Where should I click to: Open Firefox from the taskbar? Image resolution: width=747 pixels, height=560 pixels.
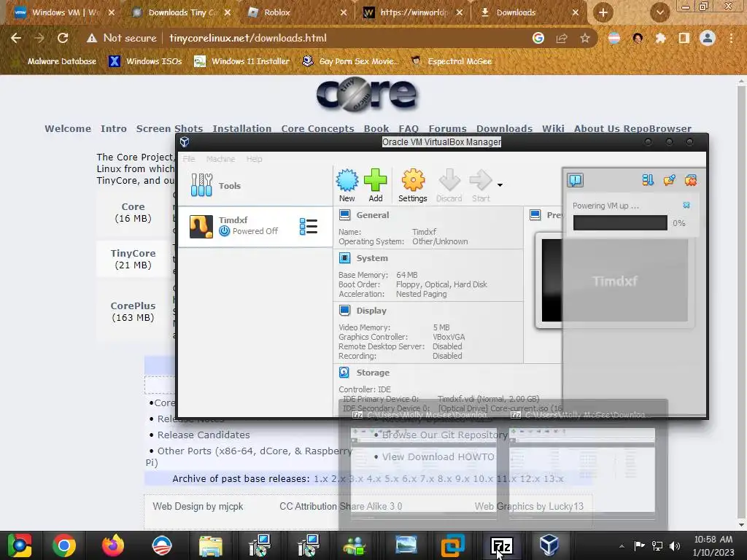coord(113,545)
